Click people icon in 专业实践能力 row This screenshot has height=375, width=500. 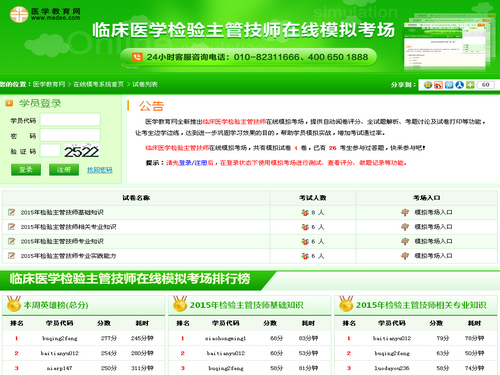coord(305,256)
